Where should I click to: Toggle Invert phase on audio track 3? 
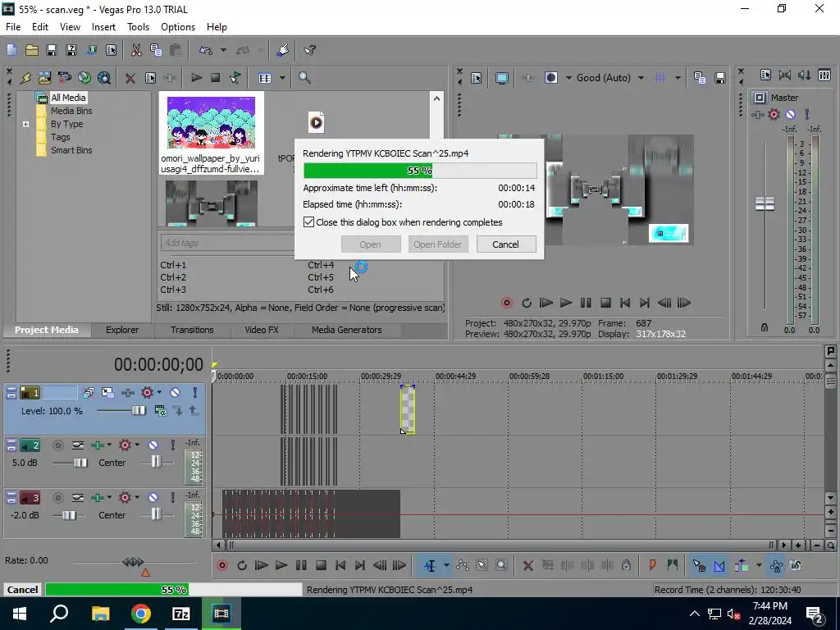pos(78,498)
